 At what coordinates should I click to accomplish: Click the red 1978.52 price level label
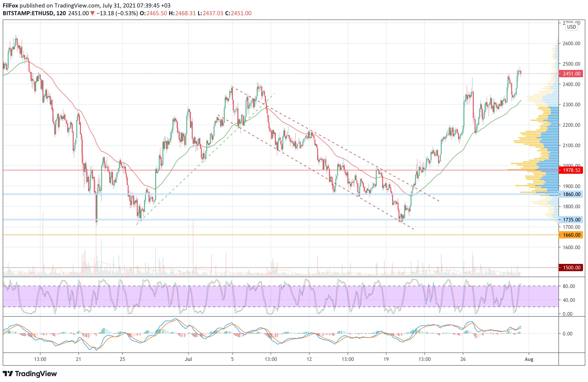(571, 170)
